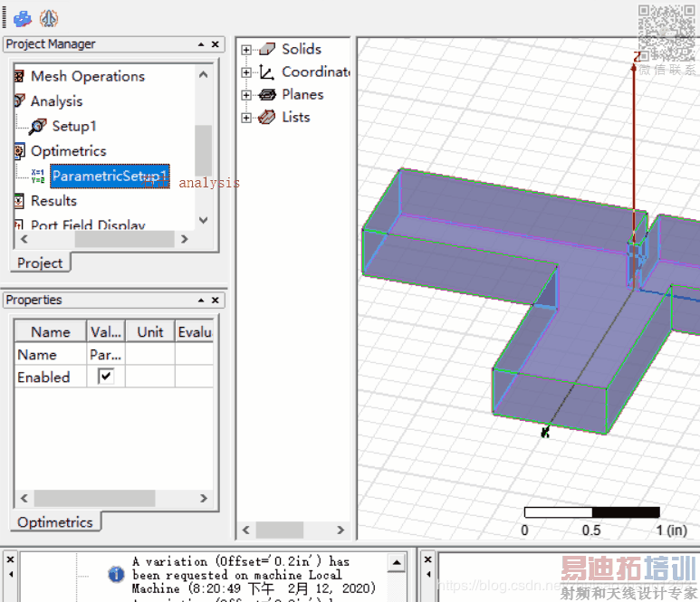Click the scroll left arrow in Project Manager

point(24,239)
